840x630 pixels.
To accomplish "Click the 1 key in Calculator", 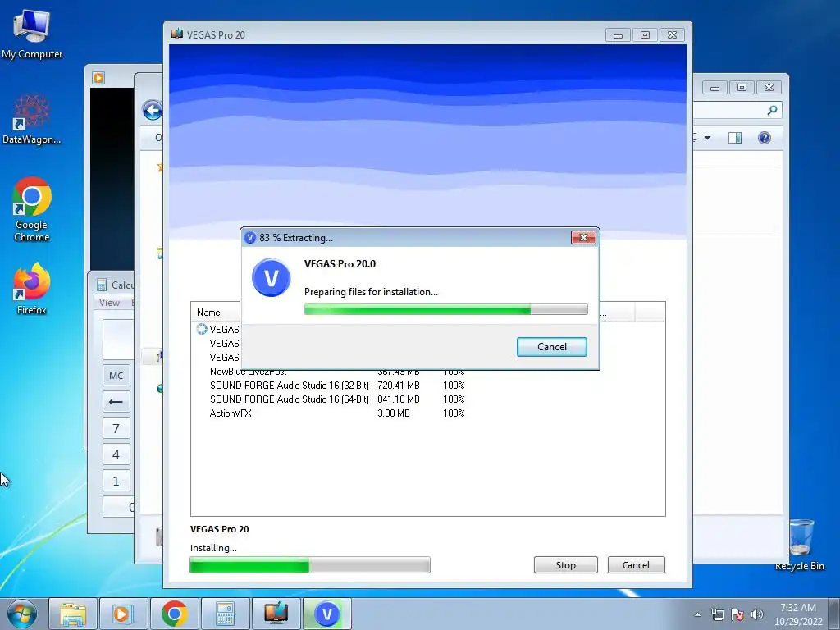I will 116,481.
